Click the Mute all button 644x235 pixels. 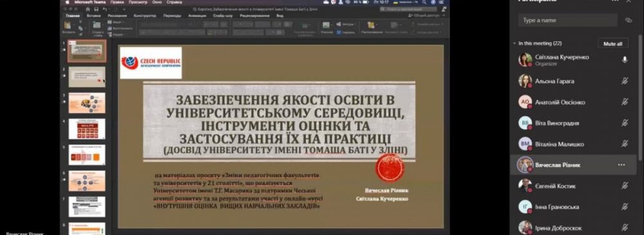pos(613,44)
